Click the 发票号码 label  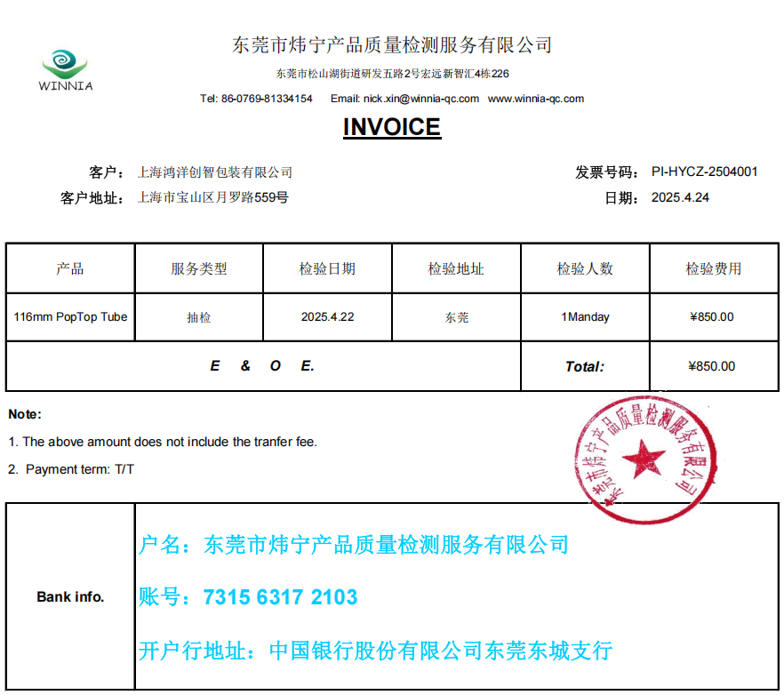(x=606, y=172)
